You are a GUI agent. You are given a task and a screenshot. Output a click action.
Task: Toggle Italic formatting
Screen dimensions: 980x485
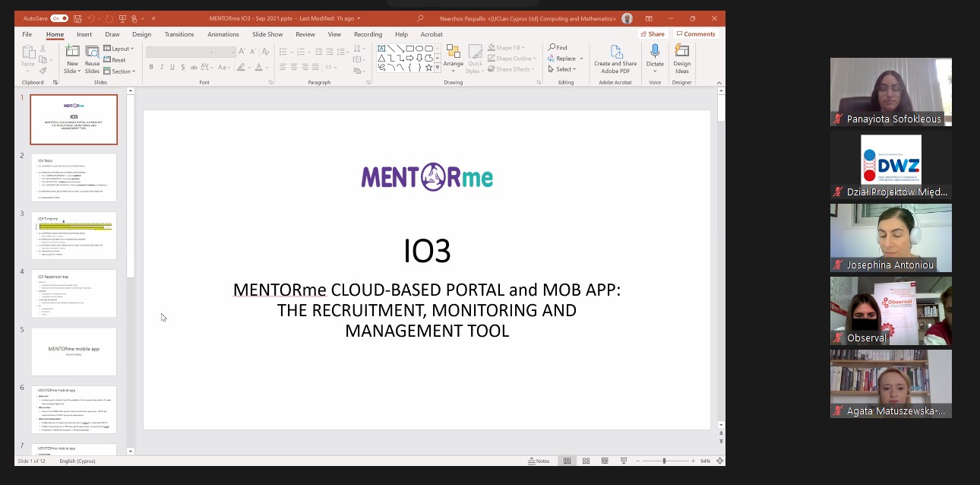click(x=162, y=67)
